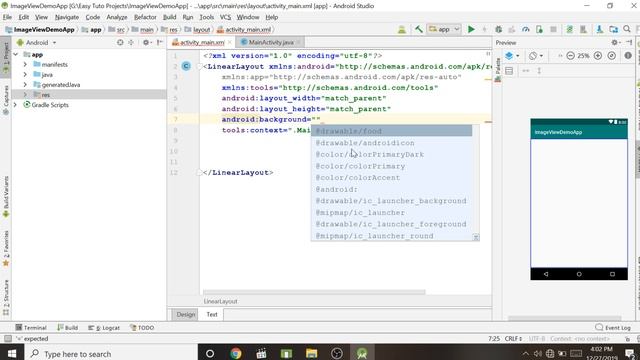Image resolution: width=640 pixels, height=360 pixels.
Task: Click the editor horizontal scrollbar
Action: point(314,292)
